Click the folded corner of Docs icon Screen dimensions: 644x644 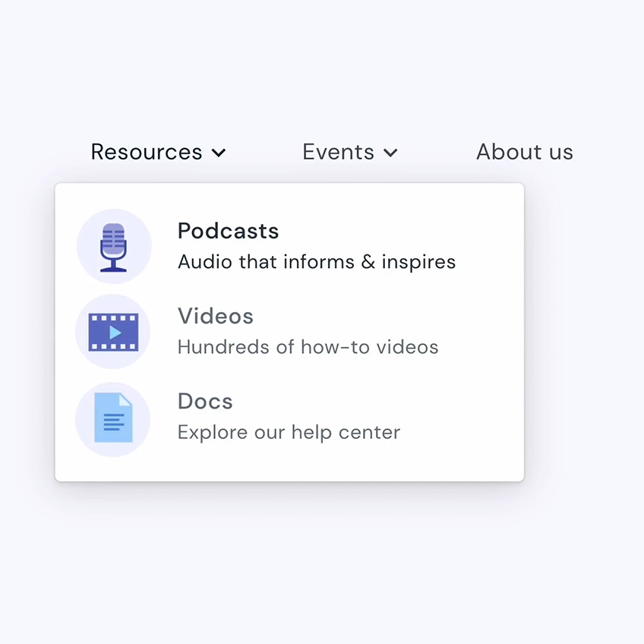[x=125, y=399]
